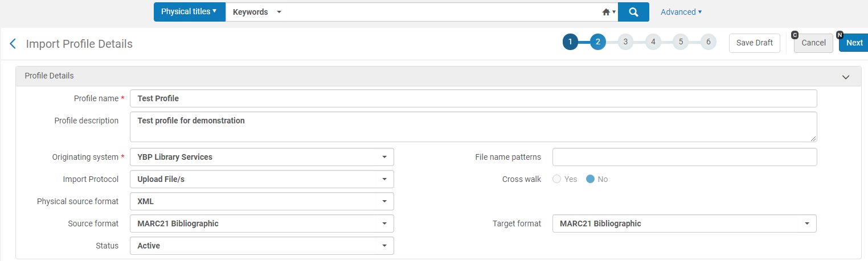Collapse the Profile Details section chevron
868x261 pixels.
tap(846, 77)
